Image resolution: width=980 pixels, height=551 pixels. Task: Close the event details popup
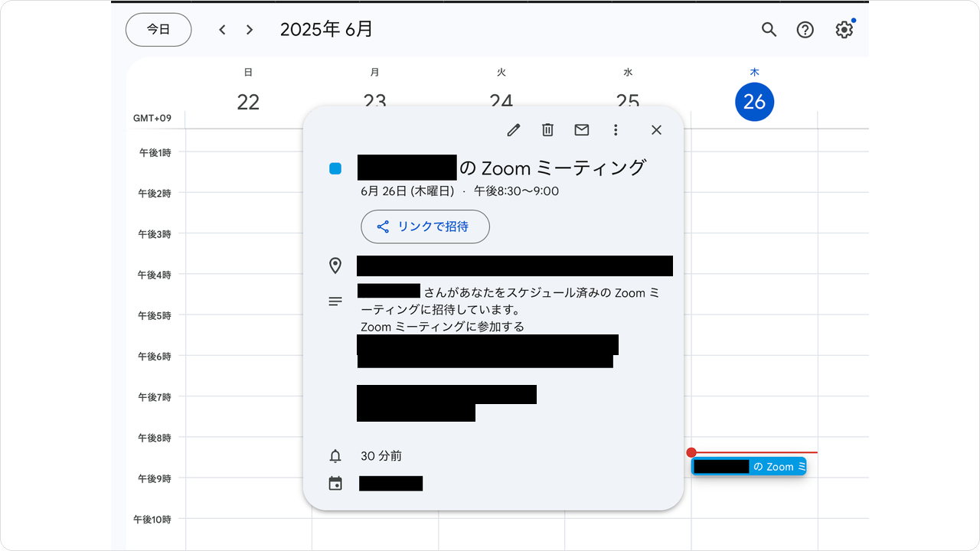pos(656,130)
